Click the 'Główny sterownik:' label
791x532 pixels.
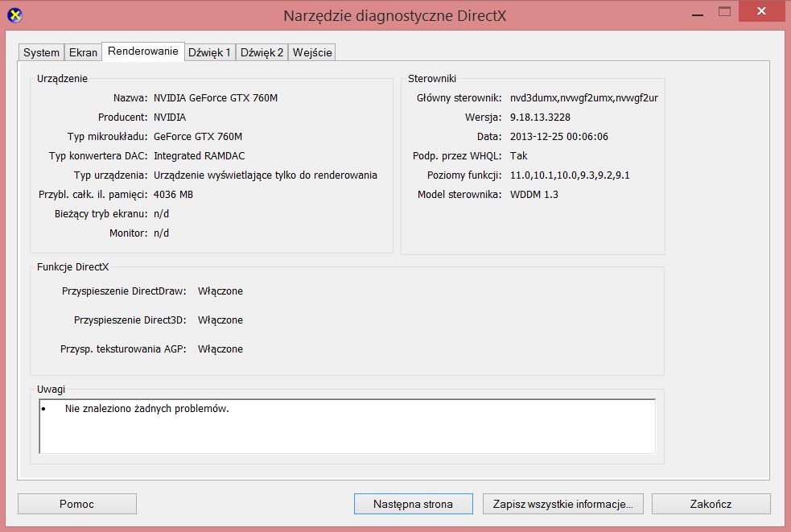(x=459, y=98)
